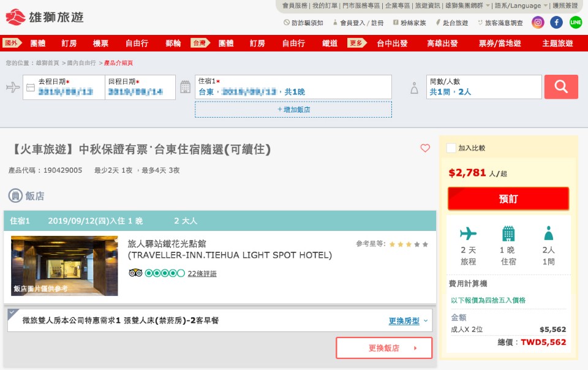Image resolution: width=588 pixels, height=370 pixels.
Task: Click the ＋增加飯店 button
Action: point(293,110)
